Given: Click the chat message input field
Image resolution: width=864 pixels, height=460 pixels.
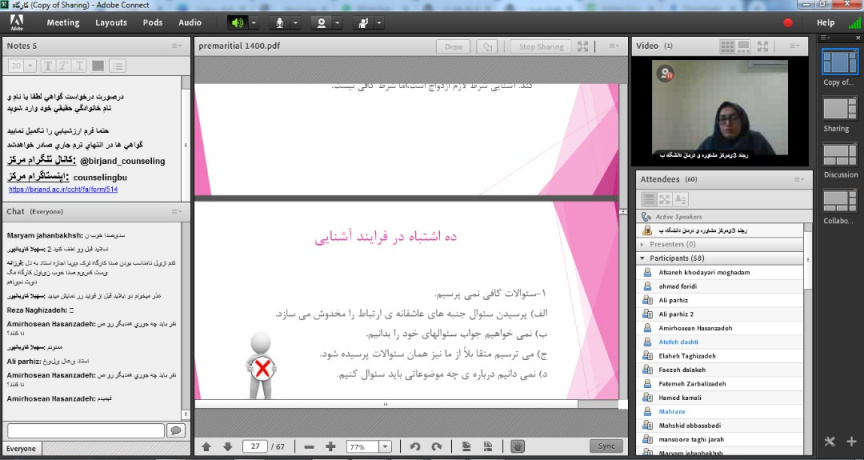Looking at the screenshot, I should tap(86, 431).
